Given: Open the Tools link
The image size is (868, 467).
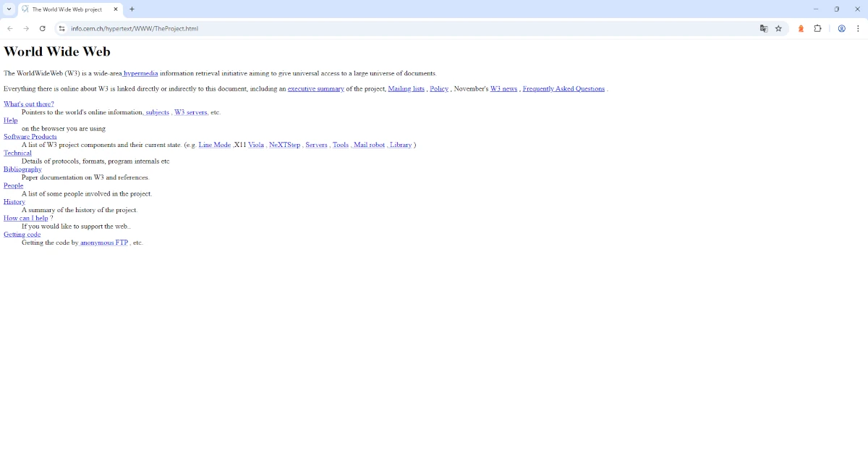Looking at the screenshot, I should click(341, 145).
